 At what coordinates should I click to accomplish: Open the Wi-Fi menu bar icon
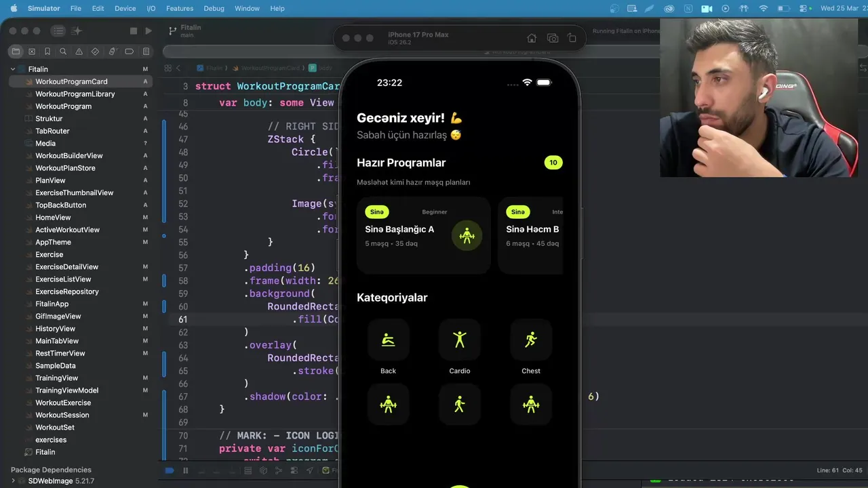click(764, 8)
